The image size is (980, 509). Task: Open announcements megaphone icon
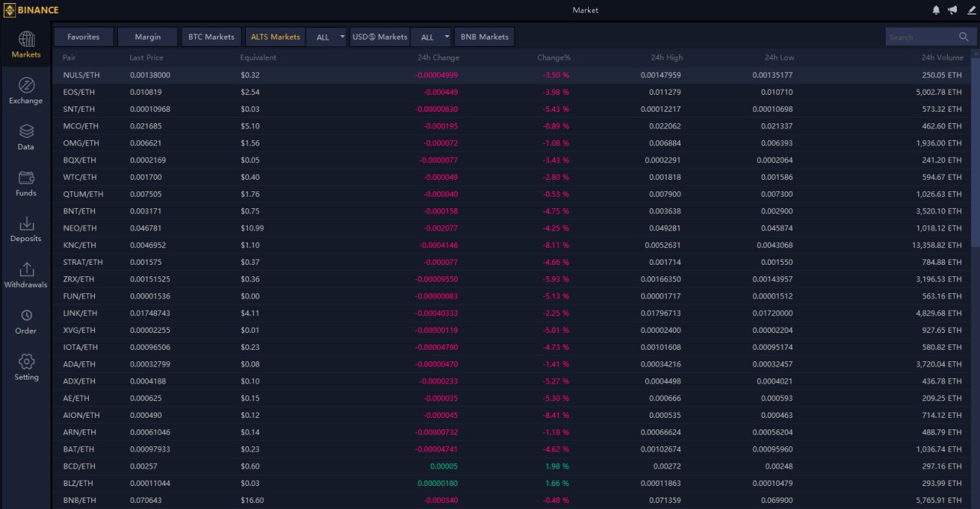pos(952,10)
